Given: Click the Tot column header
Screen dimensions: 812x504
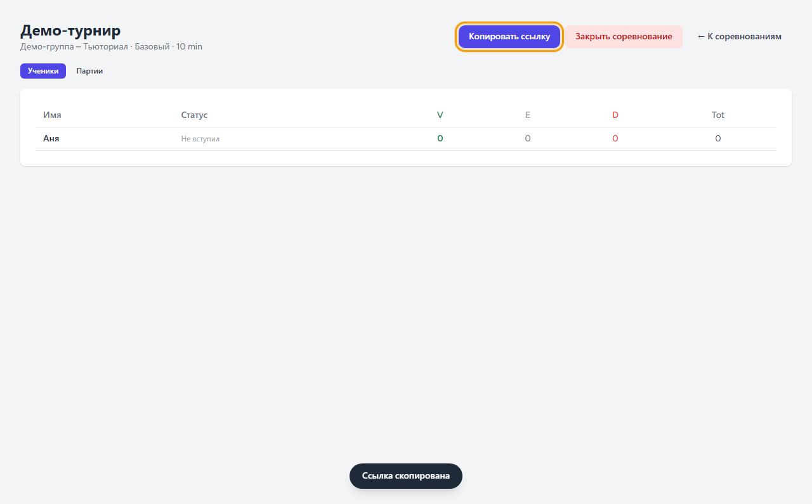Looking at the screenshot, I should click(718, 115).
